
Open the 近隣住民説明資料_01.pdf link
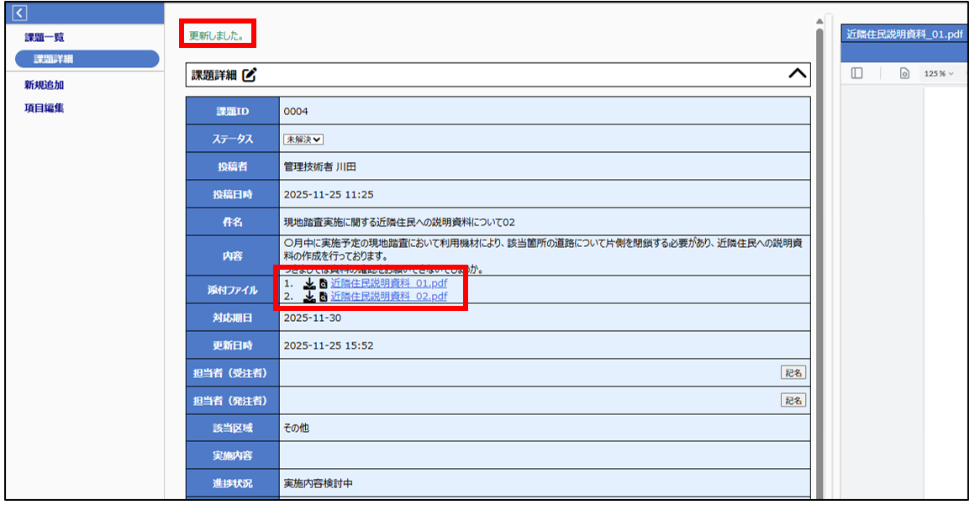388,284
